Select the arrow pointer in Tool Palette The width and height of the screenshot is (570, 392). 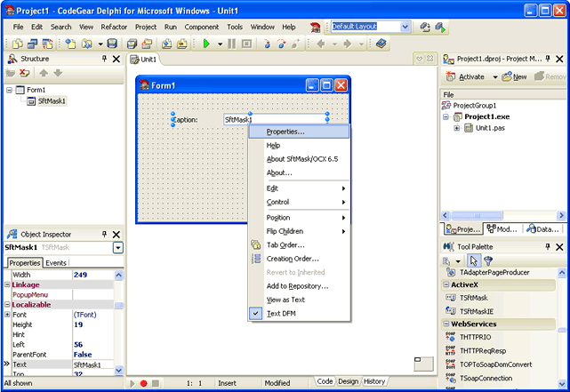473,260
